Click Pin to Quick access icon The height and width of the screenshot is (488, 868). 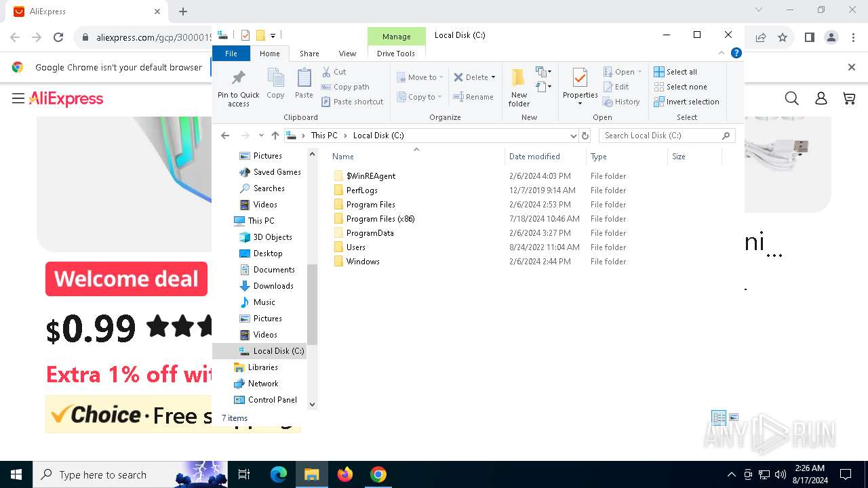pos(238,87)
